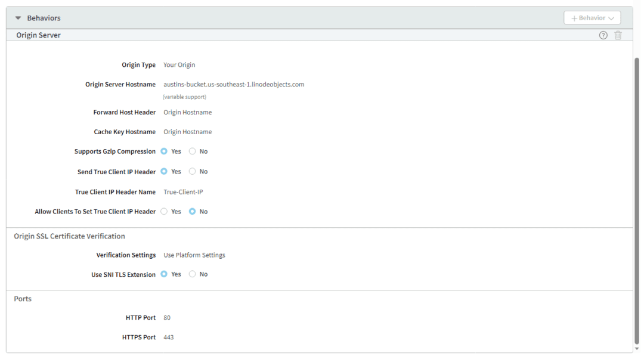Image resolution: width=644 pixels, height=359 pixels.
Task: Set Send True Client IP Header to Yes
Action: [165, 172]
